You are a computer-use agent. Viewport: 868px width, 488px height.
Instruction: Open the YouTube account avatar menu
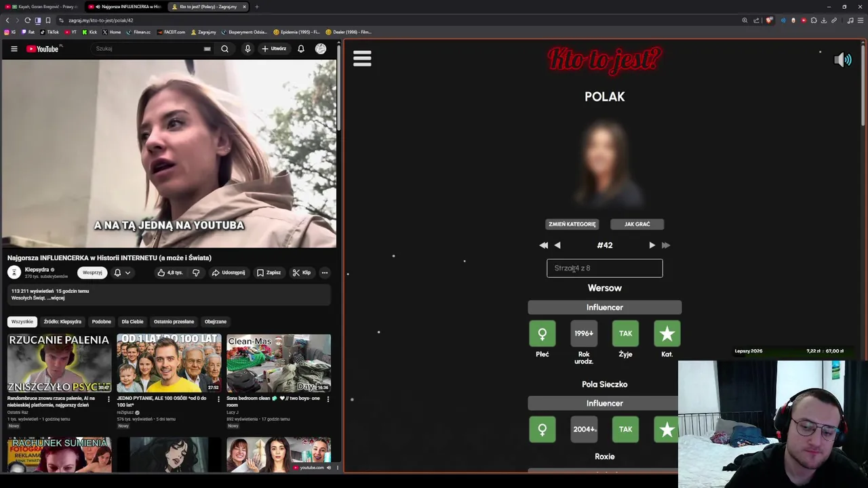pos(321,49)
